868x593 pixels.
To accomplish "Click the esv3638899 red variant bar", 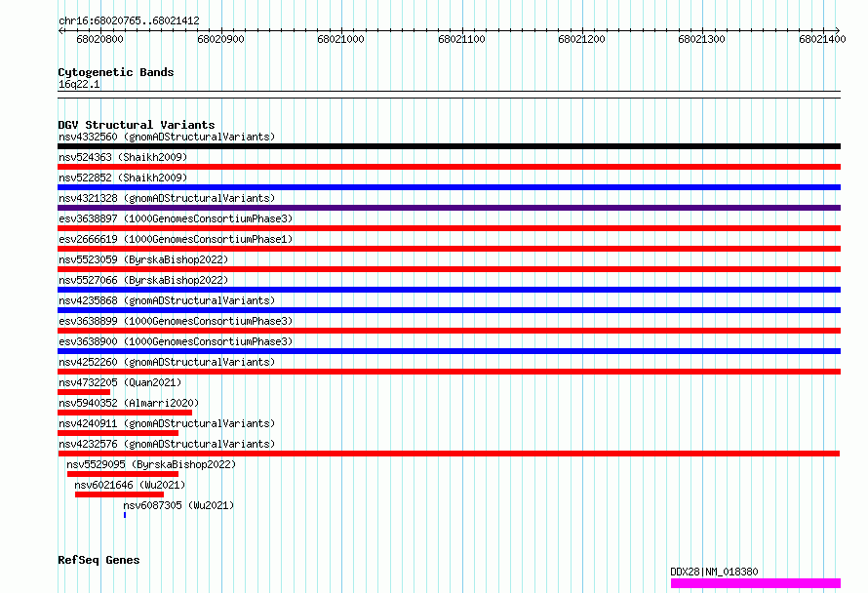I will click(x=449, y=331).
